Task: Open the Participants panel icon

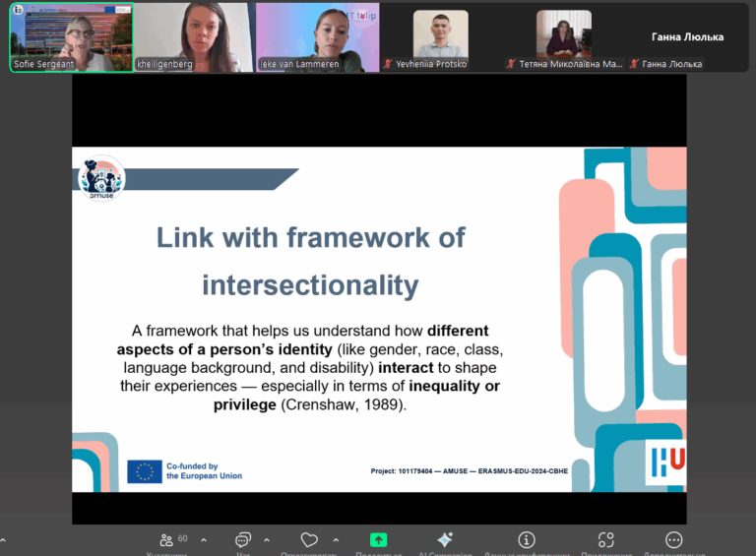Action: tap(166, 540)
